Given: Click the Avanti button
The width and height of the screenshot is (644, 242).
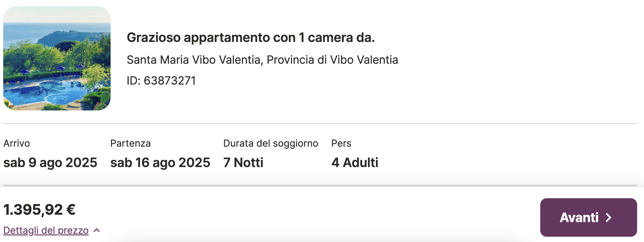Looking at the screenshot, I should click(x=589, y=217).
